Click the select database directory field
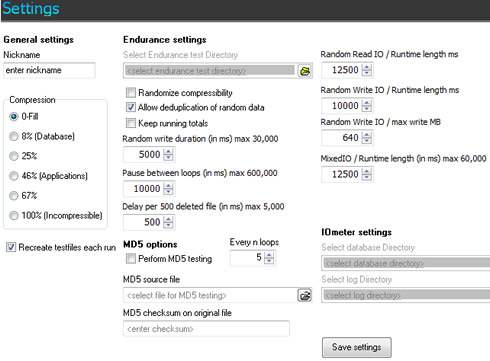 click(x=406, y=263)
